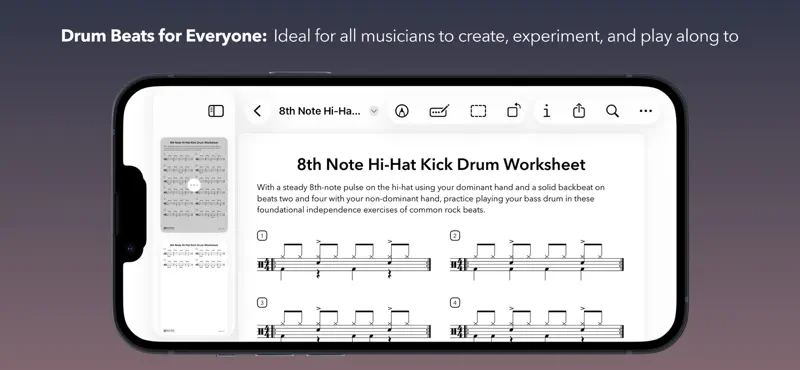The height and width of the screenshot is (370, 800).
Task: Search the document with magnifier icon
Action: [x=612, y=111]
